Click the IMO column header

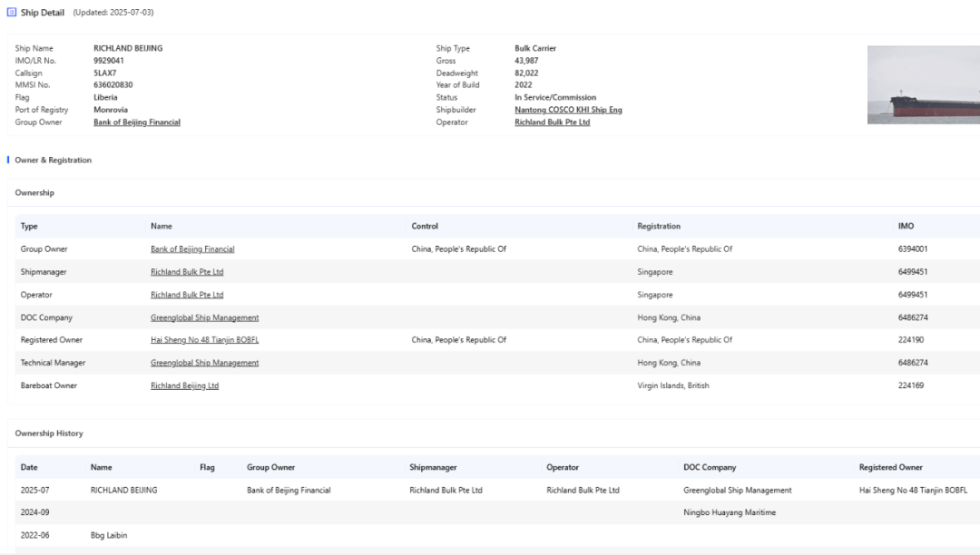906,226
